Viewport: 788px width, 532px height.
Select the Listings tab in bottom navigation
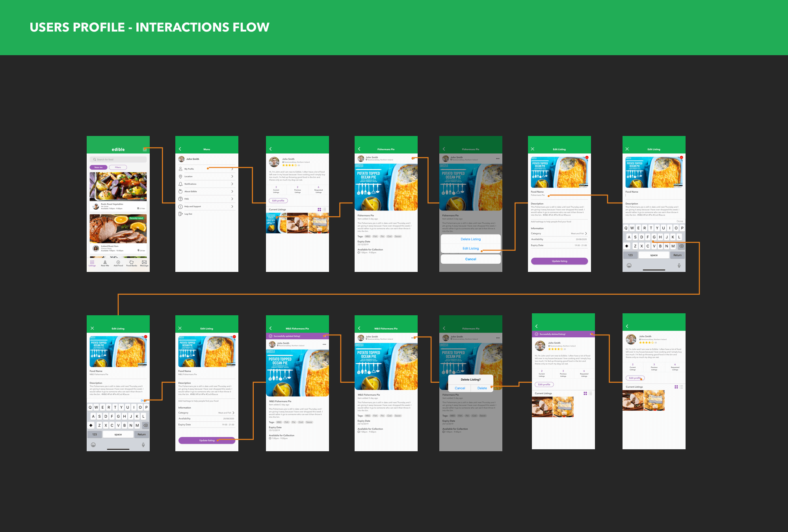tap(92, 263)
